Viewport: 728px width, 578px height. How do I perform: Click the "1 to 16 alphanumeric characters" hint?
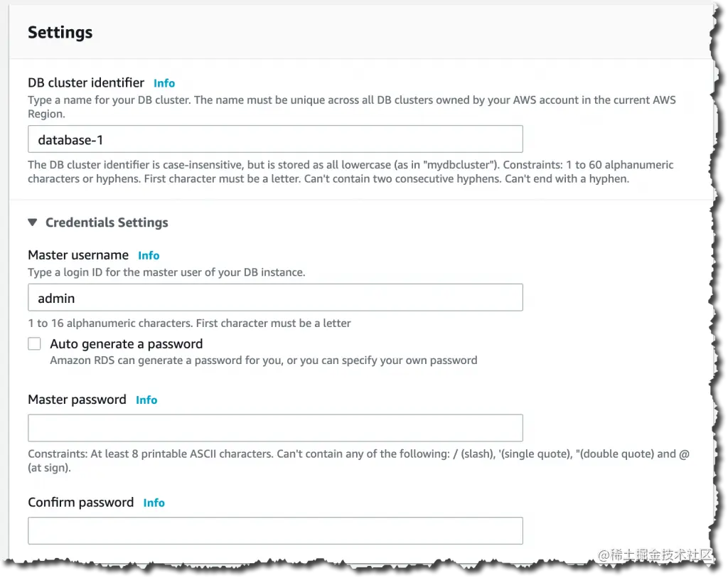[x=189, y=323]
